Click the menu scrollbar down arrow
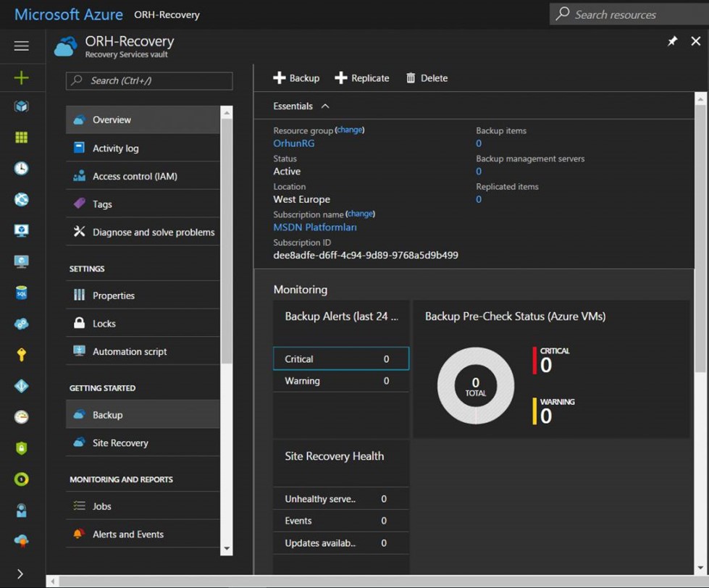This screenshot has height=588, width=709. [227, 549]
